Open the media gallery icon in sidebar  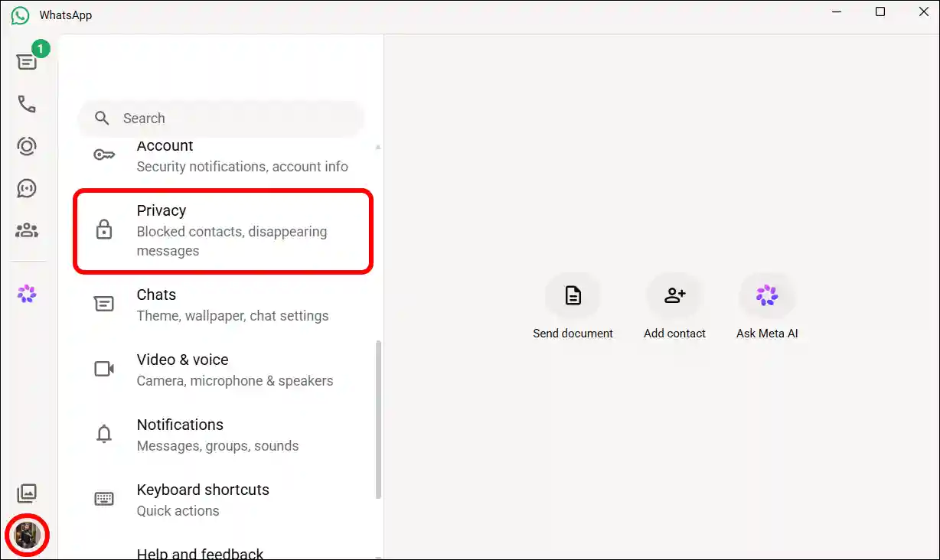[27, 493]
